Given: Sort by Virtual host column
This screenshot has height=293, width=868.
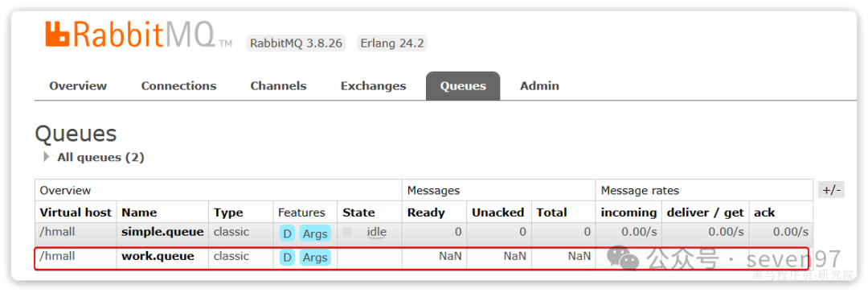Looking at the screenshot, I should point(76,213).
